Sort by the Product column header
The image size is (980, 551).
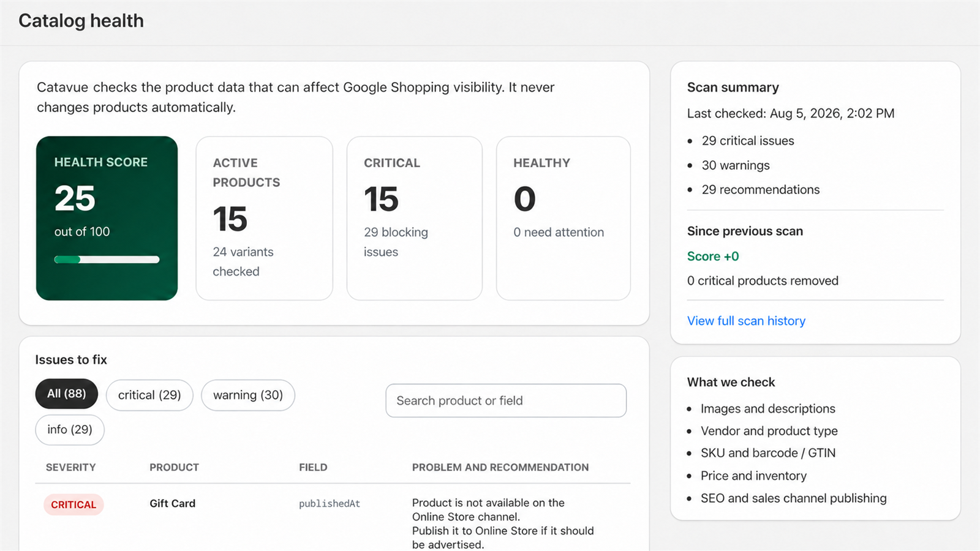(174, 467)
